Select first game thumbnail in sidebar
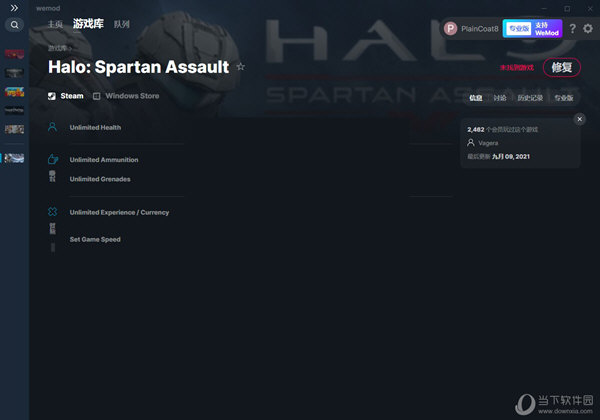Screen dimensions: 600x420 pos(15,54)
